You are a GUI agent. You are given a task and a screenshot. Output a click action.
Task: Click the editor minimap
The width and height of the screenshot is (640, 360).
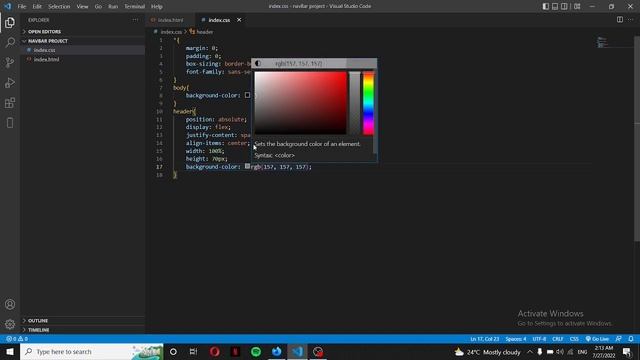pos(602,42)
